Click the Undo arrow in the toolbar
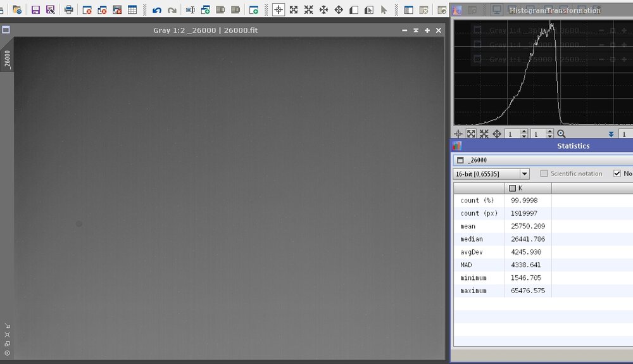The image size is (633, 364). pyautogui.click(x=157, y=10)
